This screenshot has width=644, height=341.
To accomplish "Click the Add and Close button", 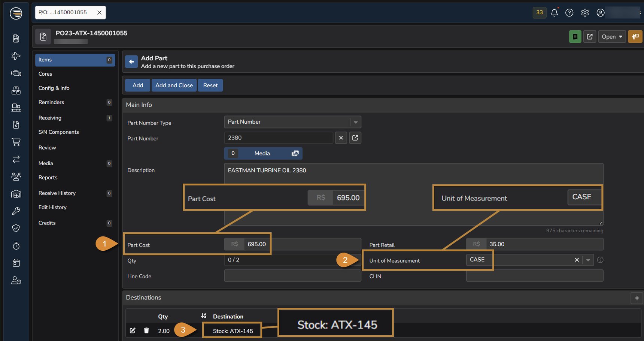I will pyautogui.click(x=174, y=85).
